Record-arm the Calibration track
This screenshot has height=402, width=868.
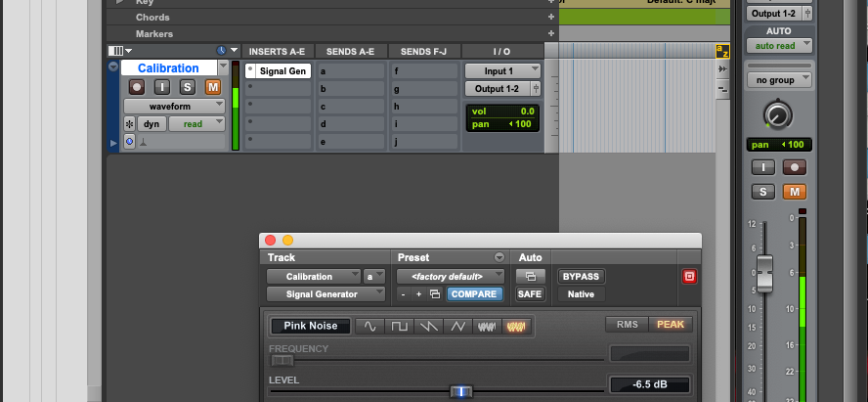(x=137, y=87)
